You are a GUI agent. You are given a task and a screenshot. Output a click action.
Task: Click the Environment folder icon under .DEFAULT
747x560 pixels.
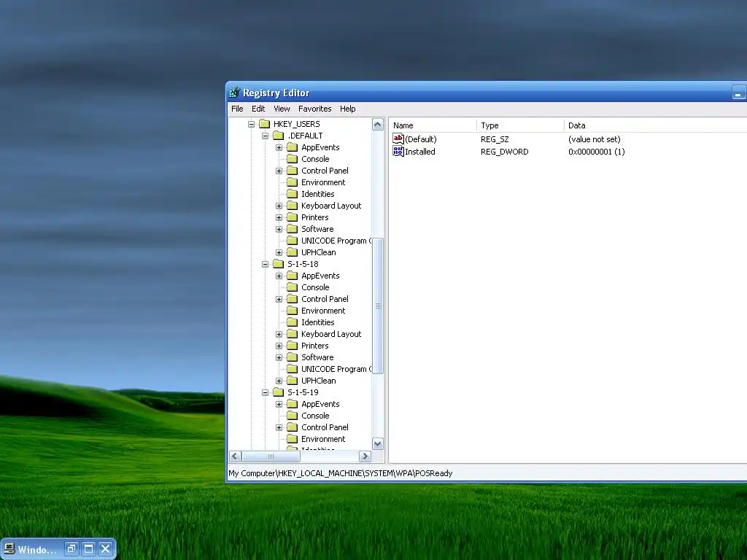pyautogui.click(x=292, y=182)
